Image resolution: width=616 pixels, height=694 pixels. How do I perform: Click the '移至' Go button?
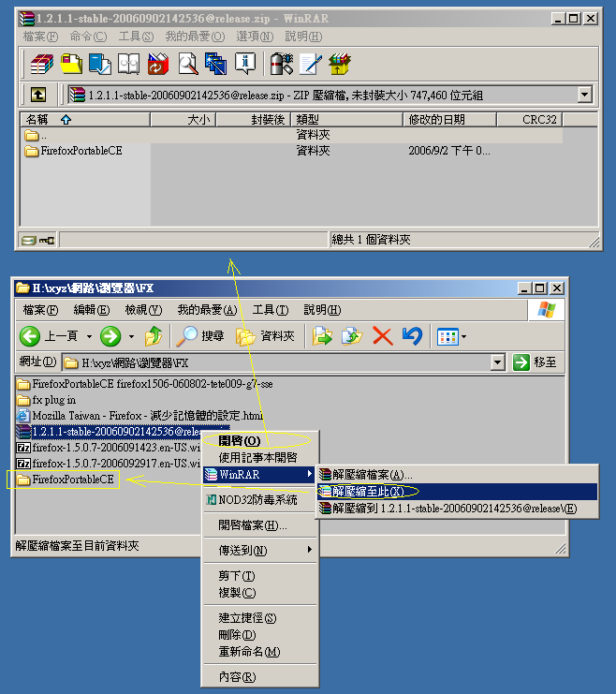535,362
